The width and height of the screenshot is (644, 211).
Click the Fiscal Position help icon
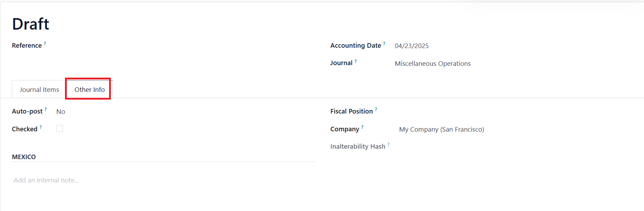click(376, 109)
